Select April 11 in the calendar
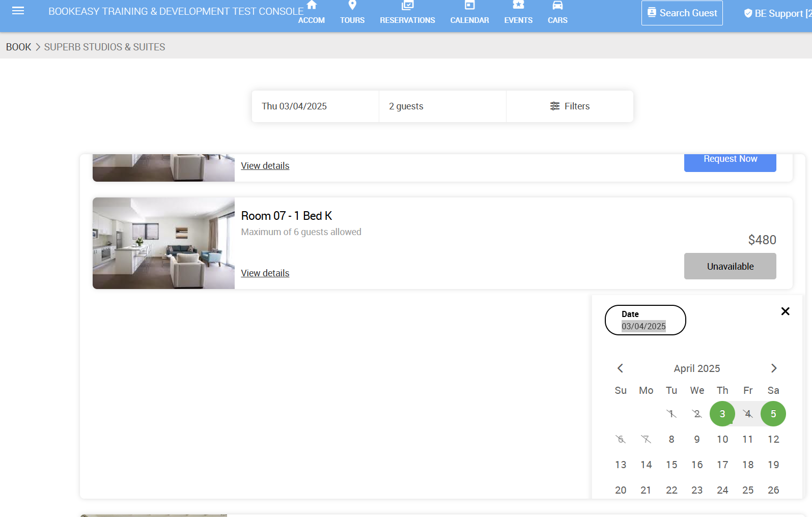Image resolution: width=812 pixels, height=517 pixels. pos(748,439)
